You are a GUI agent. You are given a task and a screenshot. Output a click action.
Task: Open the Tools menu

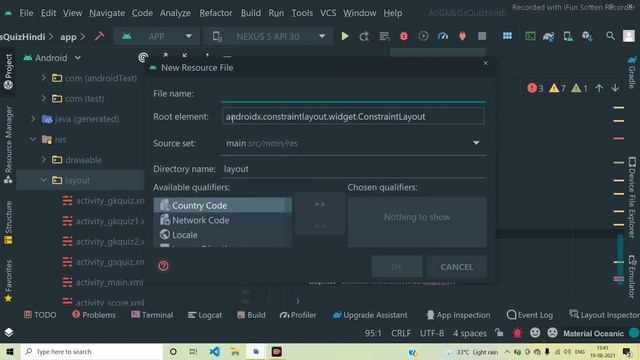[x=302, y=13]
